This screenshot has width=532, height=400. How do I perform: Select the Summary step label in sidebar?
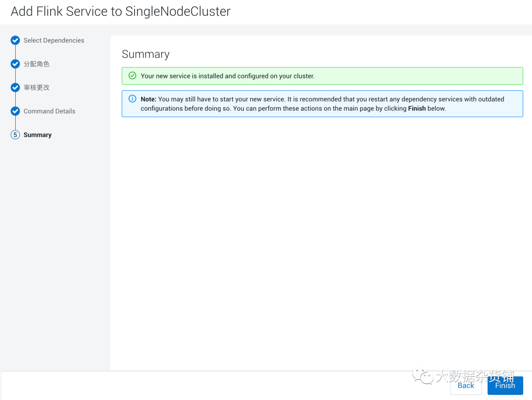click(37, 135)
